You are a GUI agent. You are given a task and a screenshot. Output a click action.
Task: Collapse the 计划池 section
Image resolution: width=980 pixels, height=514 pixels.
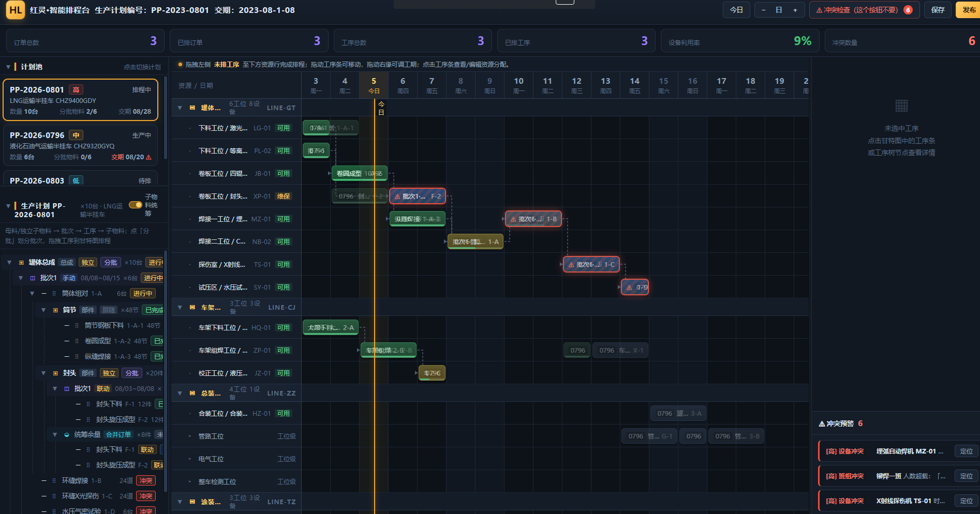(8, 67)
